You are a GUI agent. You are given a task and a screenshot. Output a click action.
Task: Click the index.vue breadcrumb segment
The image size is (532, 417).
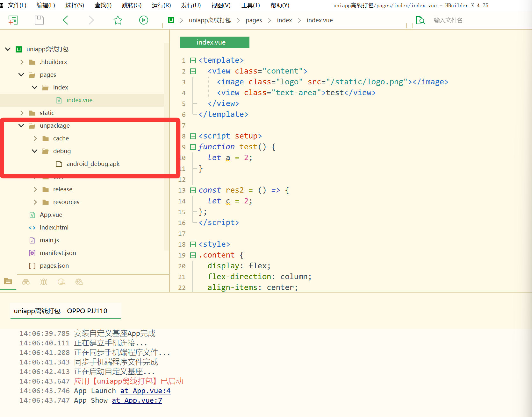click(320, 20)
